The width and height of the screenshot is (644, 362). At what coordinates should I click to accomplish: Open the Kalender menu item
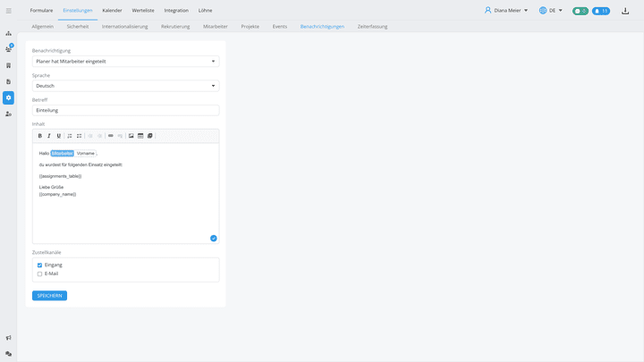click(112, 10)
